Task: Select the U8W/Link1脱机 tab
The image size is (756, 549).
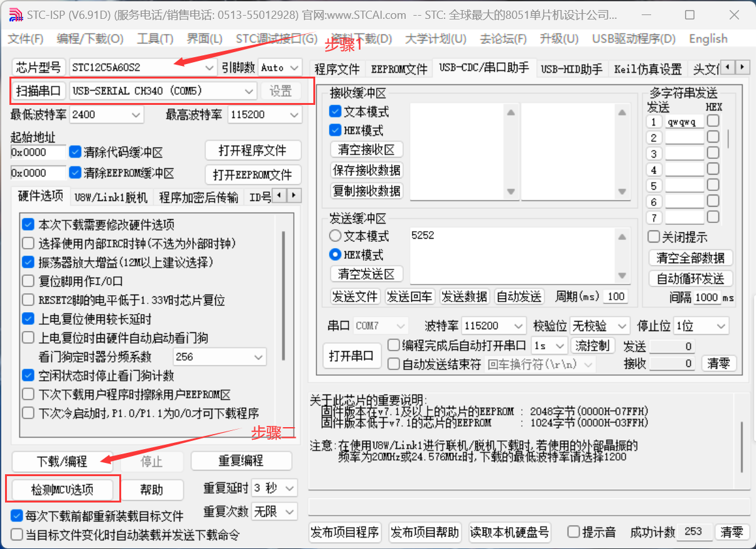Action: click(111, 197)
